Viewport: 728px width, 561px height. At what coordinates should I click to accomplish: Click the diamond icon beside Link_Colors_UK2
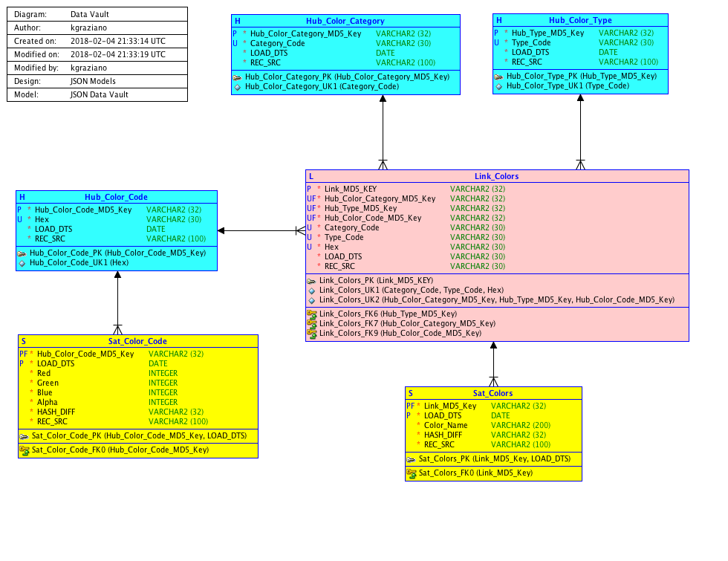click(311, 300)
